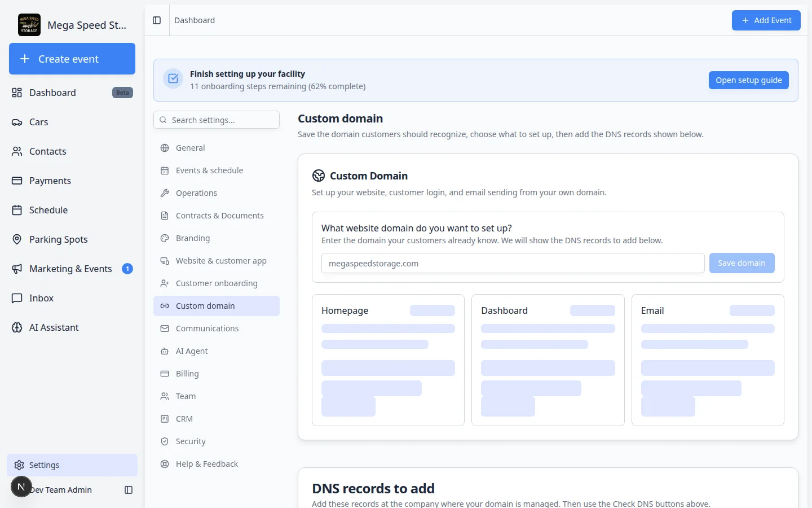Viewport: 812px width, 508px height.
Task: Click the 'Finish setting up your facility' text
Action: point(248,74)
